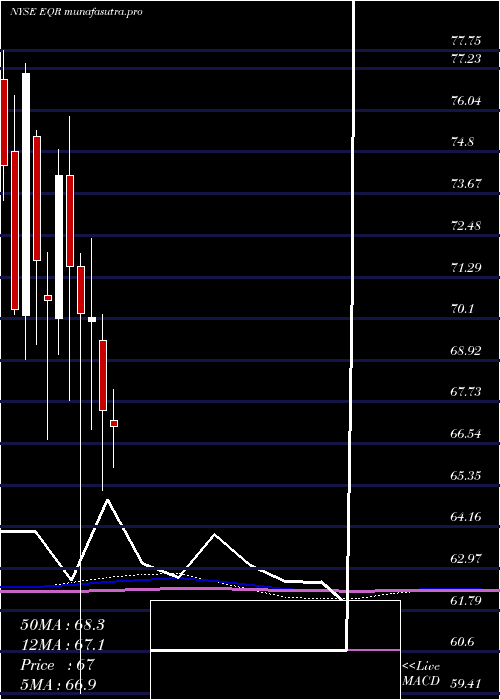Click the Price : 67 readout
This screenshot has height=700, width=500.
[x=57, y=665]
